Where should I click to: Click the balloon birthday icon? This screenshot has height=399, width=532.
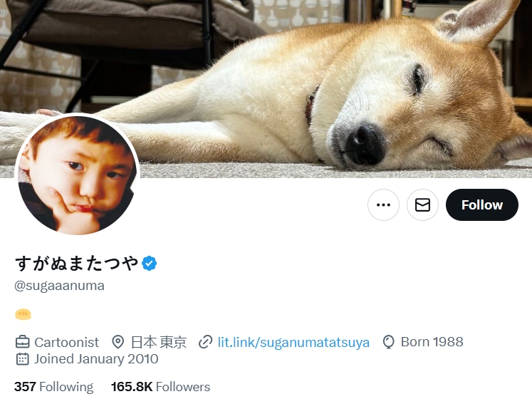coord(388,342)
